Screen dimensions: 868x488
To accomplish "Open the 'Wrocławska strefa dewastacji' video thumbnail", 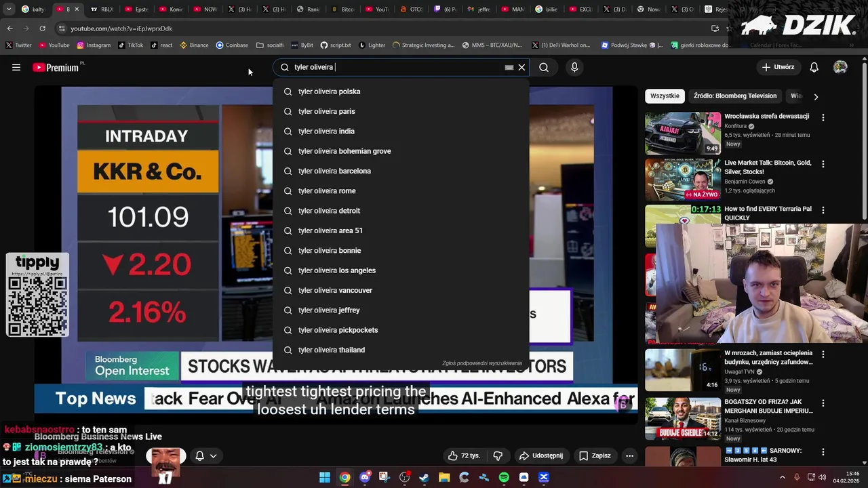I will pos(682,134).
